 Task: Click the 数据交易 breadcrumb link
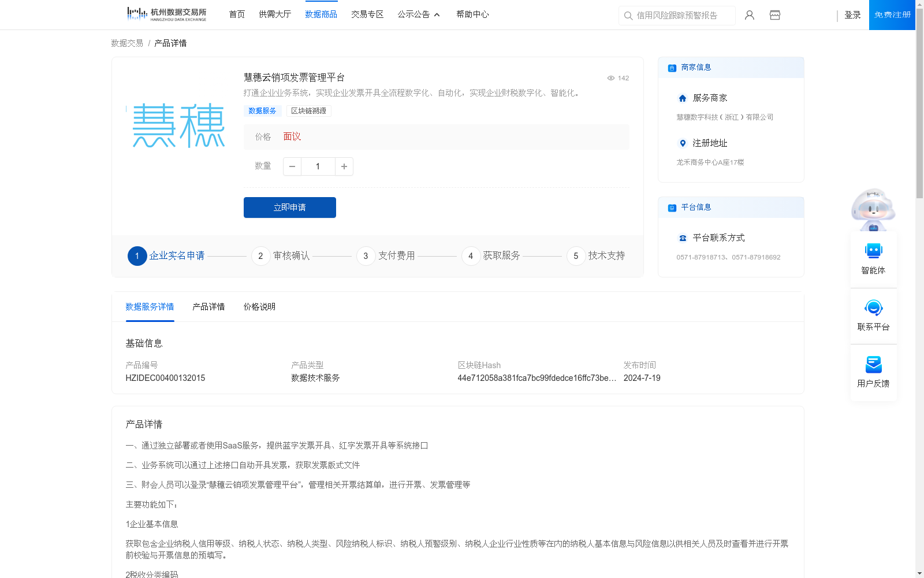pyautogui.click(x=127, y=43)
